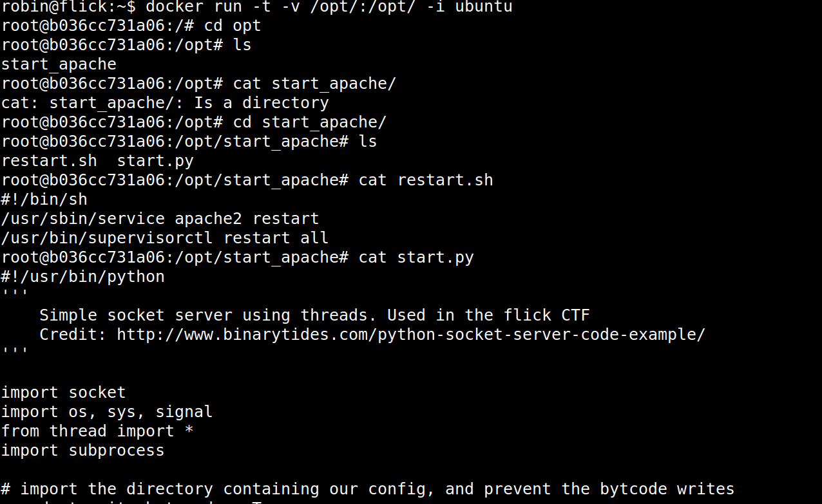
Task: Click the start_apache name in the first ls output
Action: tap(59, 64)
